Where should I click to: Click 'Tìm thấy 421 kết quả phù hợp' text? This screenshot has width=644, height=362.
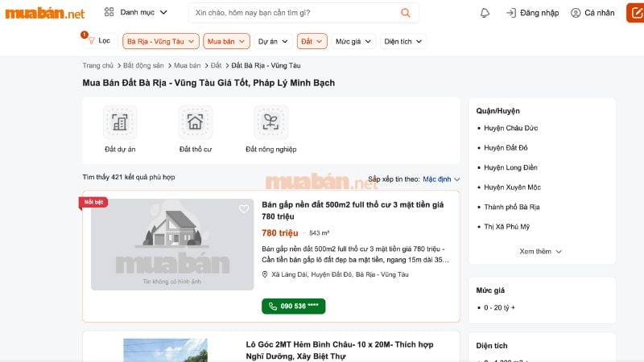coord(129,177)
